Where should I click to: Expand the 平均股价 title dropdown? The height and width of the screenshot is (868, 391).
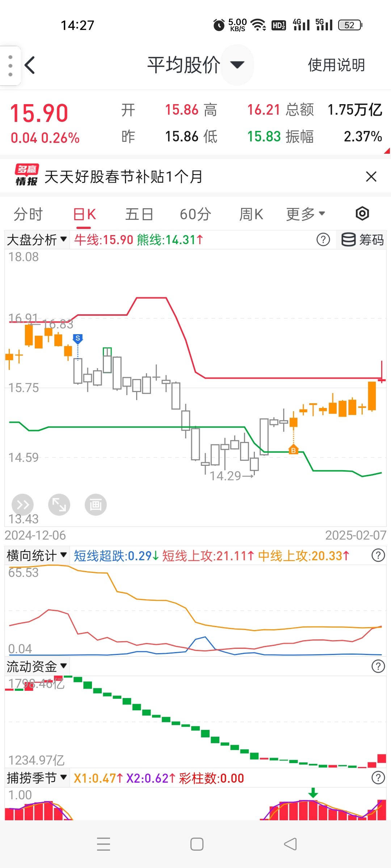point(237,65)
